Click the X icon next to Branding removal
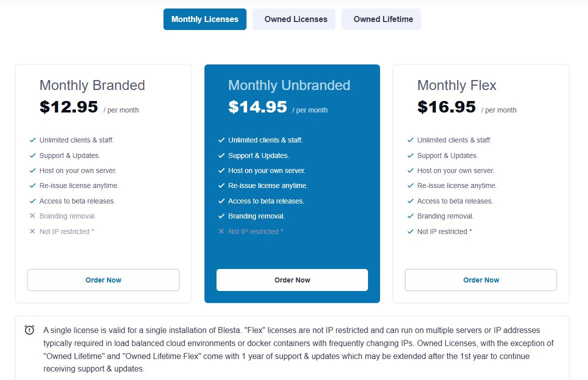 32,216
